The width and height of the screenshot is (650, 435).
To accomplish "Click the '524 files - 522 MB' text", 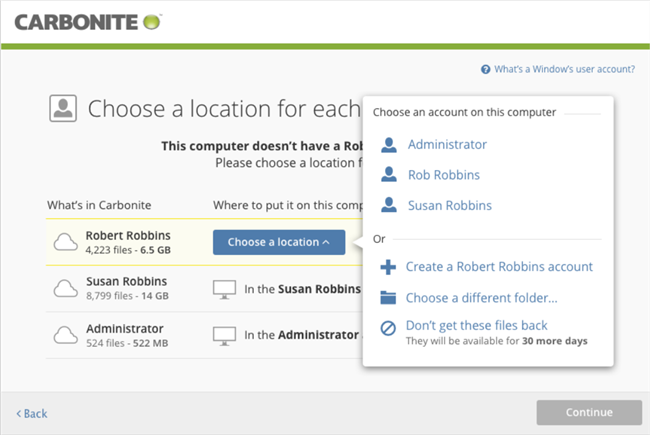I will coord(127,343).
